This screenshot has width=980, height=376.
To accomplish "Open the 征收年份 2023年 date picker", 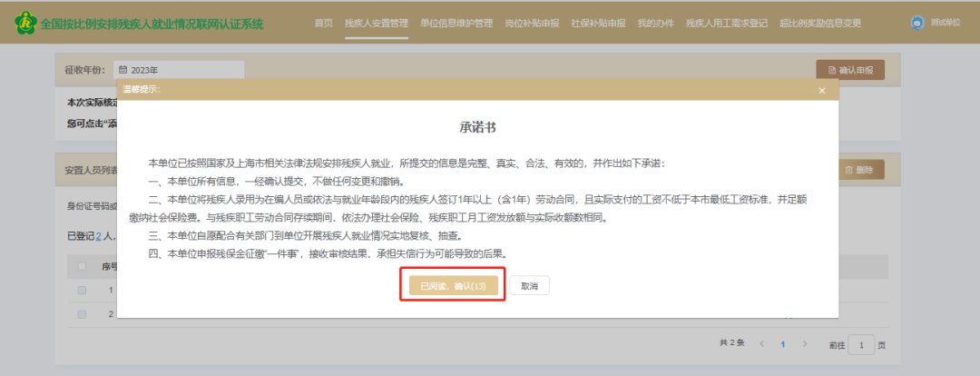I will (x=179, y=70).
